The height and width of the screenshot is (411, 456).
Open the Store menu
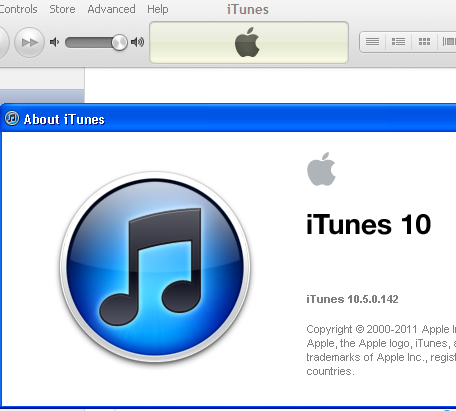pyautogui.click(x=62, y=9)
